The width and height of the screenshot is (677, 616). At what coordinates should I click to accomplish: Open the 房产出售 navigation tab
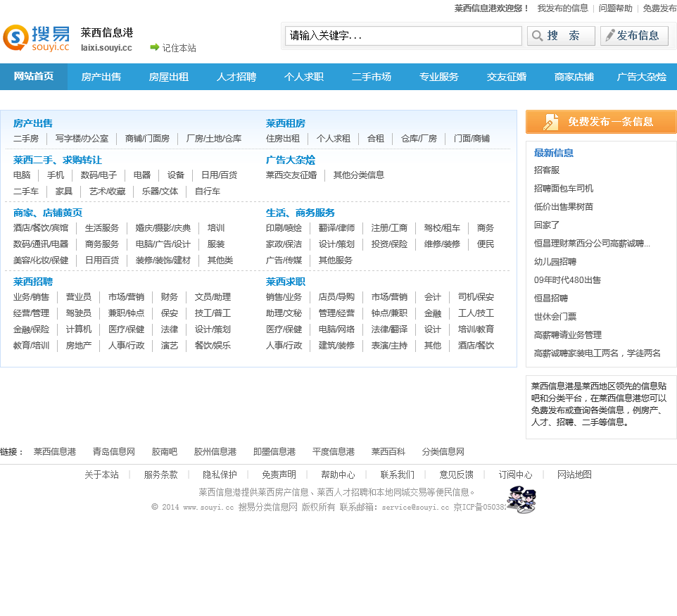(101, 77)
